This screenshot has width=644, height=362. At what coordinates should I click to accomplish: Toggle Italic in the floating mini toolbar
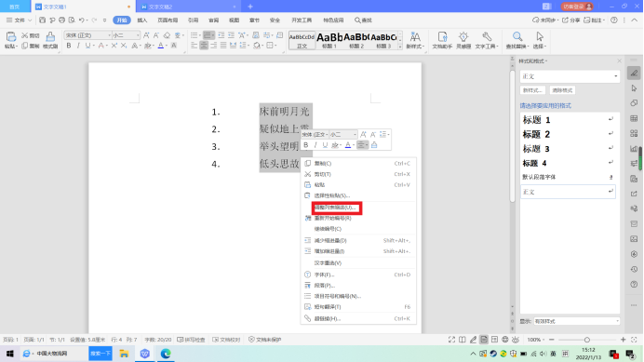point(315,145)
